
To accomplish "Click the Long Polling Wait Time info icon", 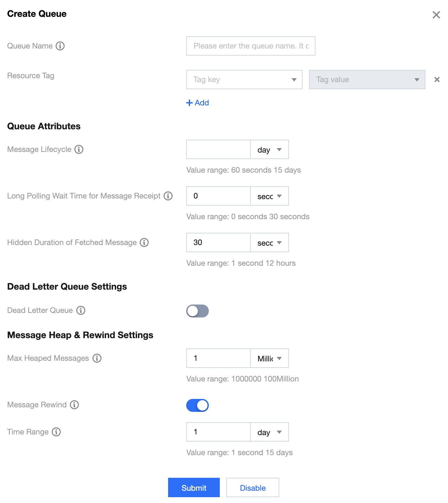I will pyautogui.click(x=168, y=196).
